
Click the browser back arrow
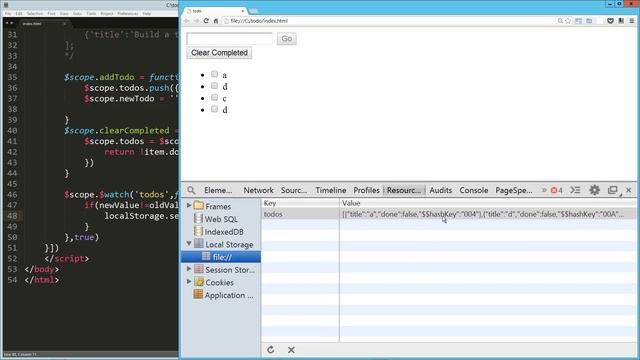[187, 21]
